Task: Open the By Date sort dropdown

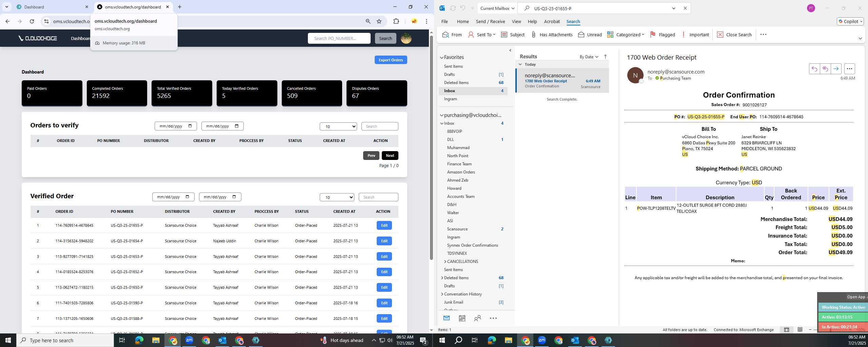Action: pyautogui.click(x=589, y=57)
